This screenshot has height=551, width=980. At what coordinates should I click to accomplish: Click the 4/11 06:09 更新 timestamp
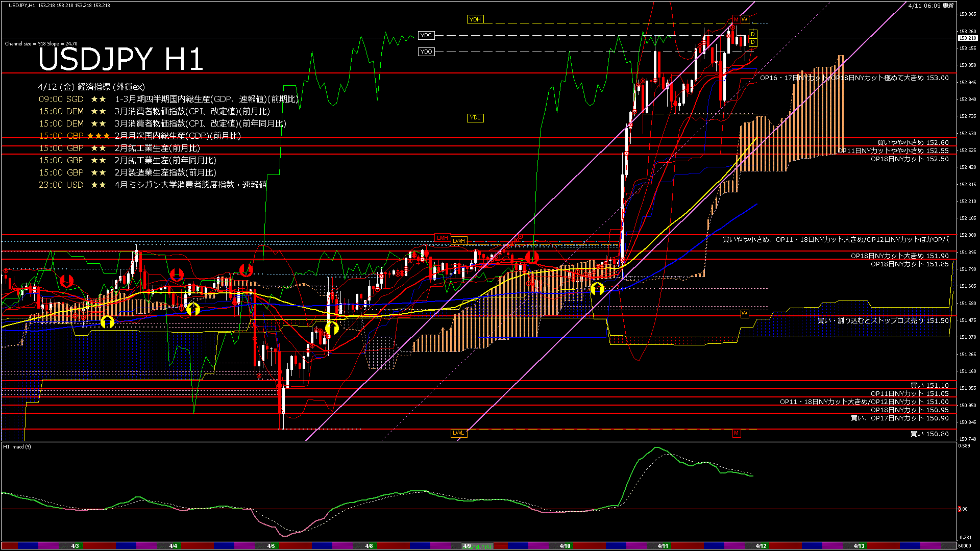point(930,6)
